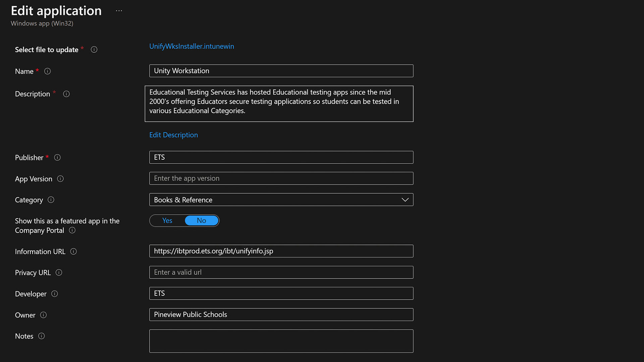Click the Edit application page title
The image size is (644, 362).
click(56, 11)
